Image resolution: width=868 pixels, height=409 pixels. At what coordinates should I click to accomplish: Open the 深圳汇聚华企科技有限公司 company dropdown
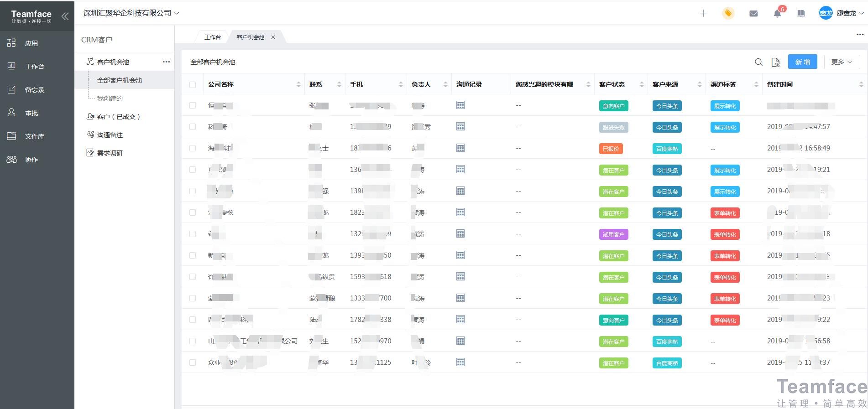[x=131, y=13]
